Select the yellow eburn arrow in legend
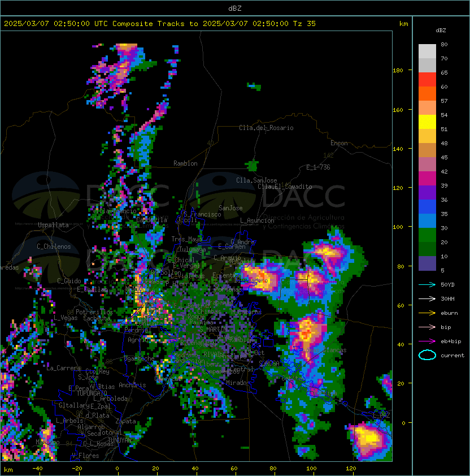 [427, 313]
